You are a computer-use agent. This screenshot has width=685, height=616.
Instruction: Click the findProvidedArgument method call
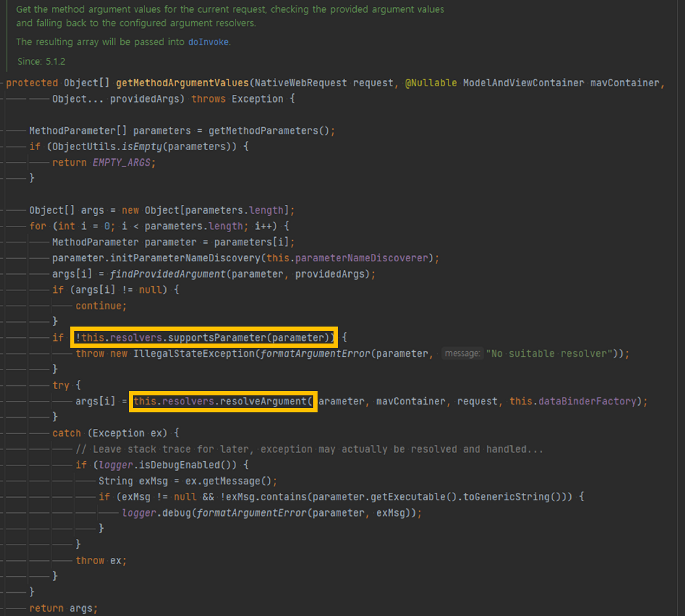[167, 274]
